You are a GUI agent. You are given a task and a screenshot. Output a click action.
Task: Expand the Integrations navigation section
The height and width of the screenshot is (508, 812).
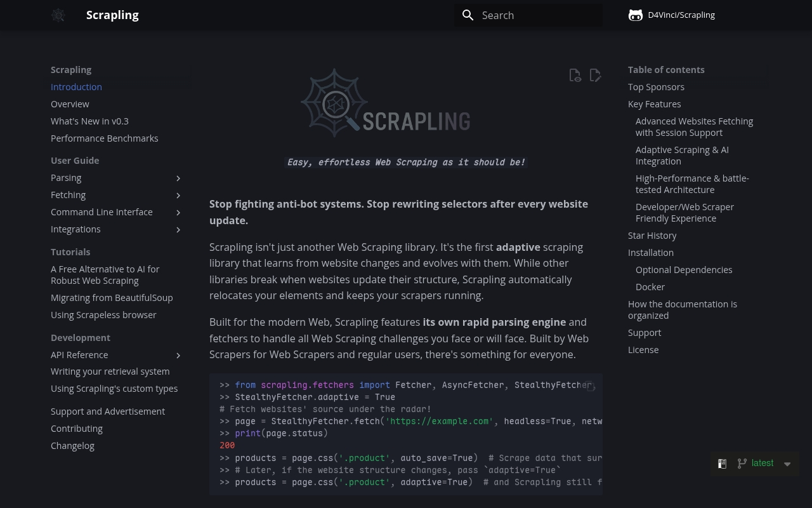(178, 230)
